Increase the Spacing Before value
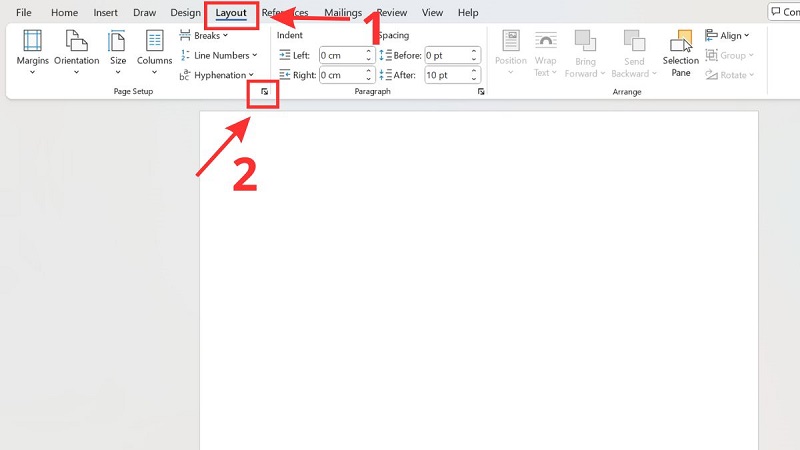800x450 pixels. 474,52
